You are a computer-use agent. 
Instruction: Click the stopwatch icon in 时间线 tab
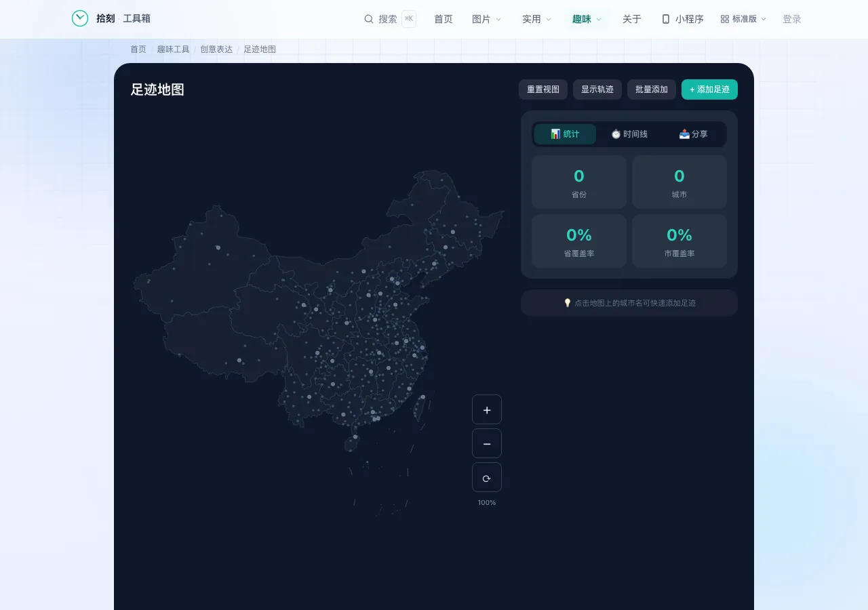[x=616, y=134]
